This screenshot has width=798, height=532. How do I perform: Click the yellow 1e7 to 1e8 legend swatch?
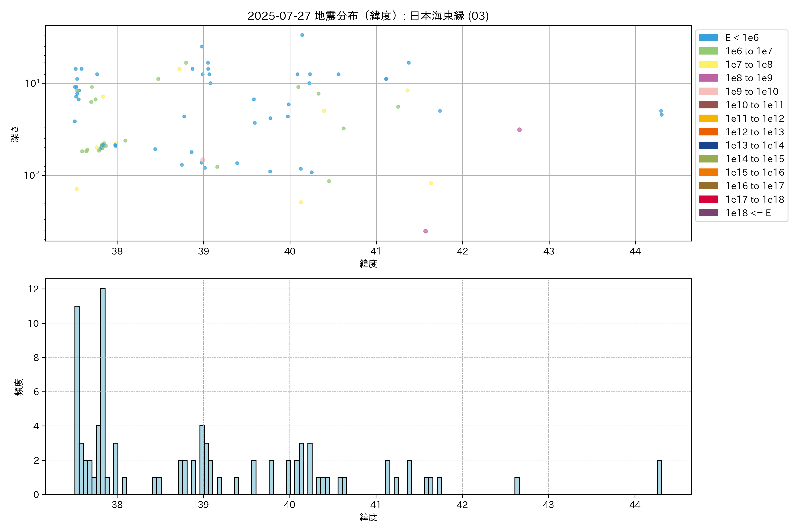[x=708, y=65]
